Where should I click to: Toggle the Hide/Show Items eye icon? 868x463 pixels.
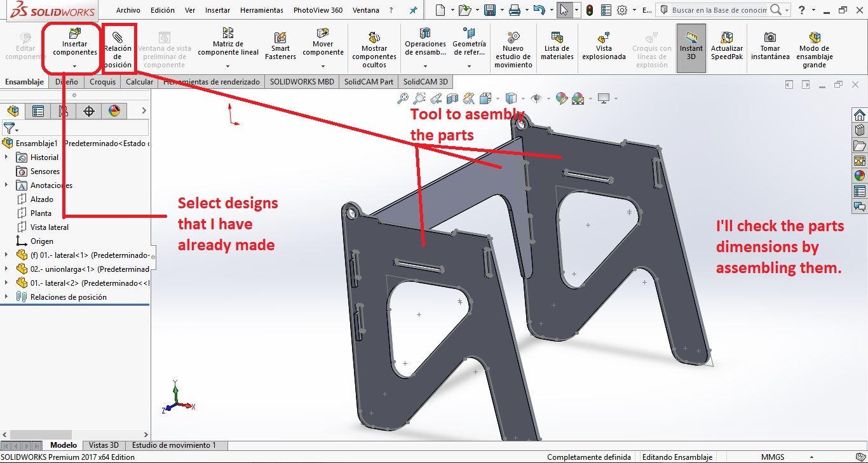(x=536, y=98)
